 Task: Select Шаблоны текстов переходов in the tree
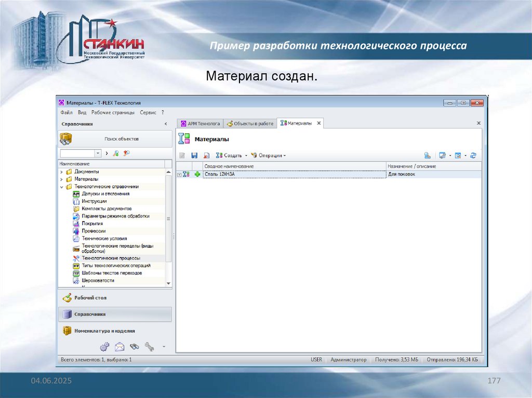[x=112, y=273]
